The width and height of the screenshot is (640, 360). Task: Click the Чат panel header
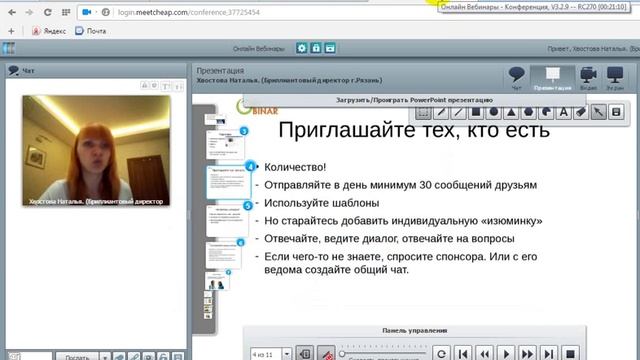[x=96, y=71]
